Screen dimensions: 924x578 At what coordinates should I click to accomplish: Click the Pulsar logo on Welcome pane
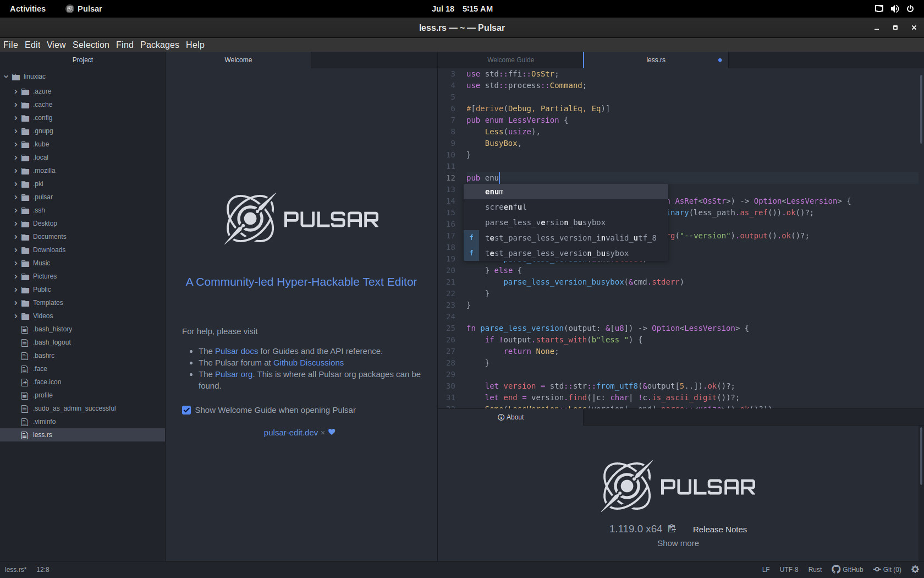pyautogui.click(x=301, y=219)
